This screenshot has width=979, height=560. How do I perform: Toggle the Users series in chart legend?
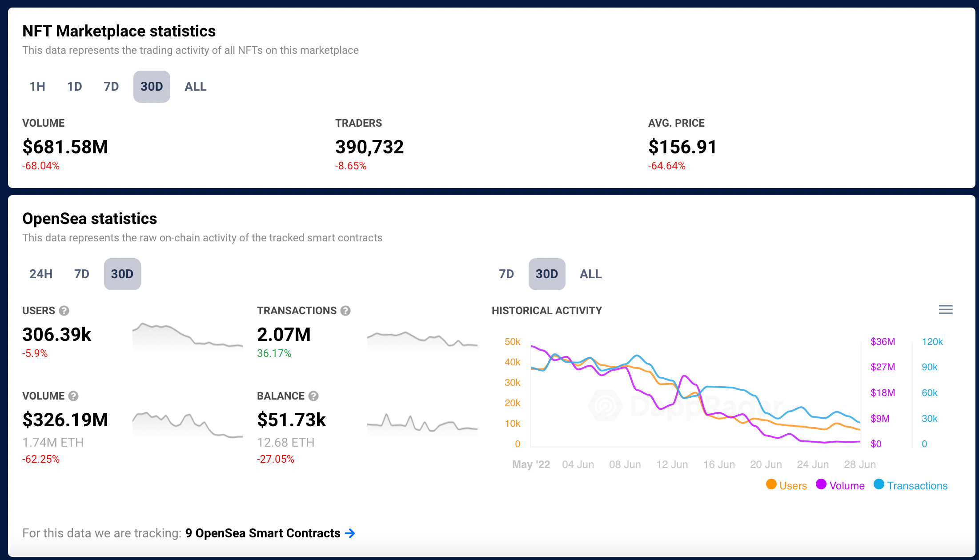(793, 486)
